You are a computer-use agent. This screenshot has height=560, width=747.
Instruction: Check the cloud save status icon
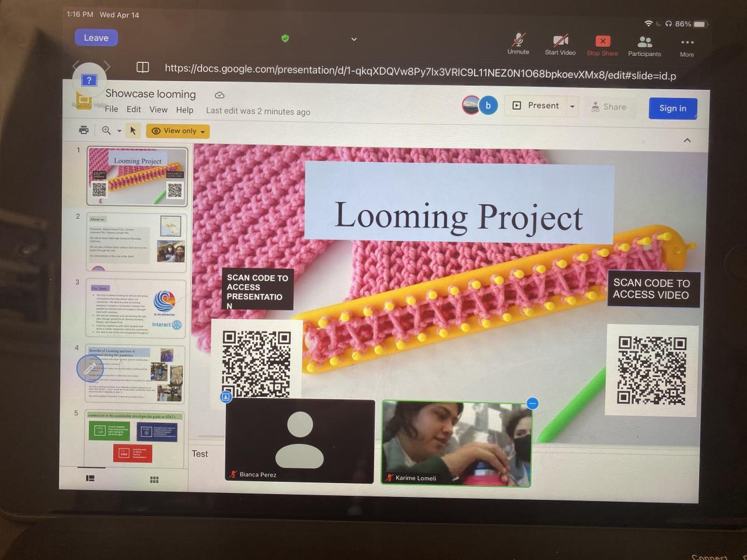pyautogui.click(x=219, y=95)
